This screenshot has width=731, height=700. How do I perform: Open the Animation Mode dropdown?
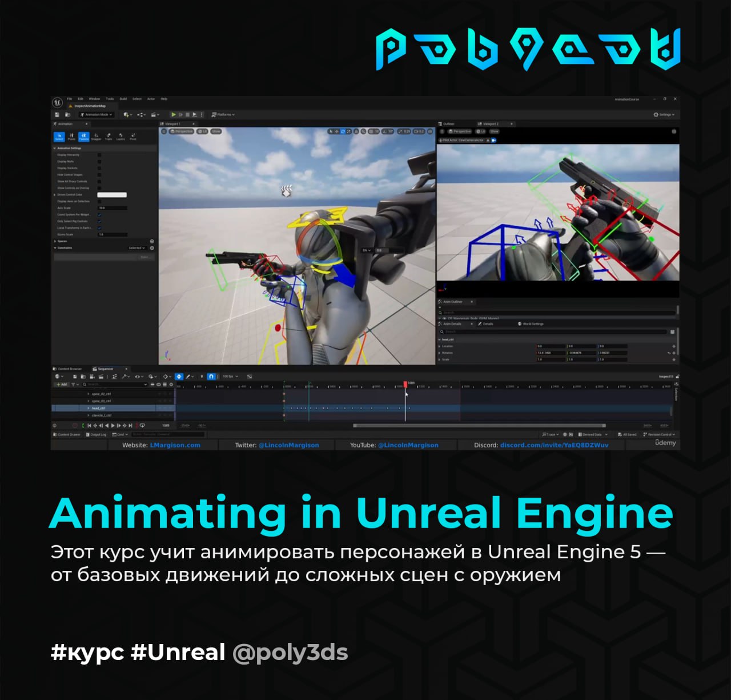click(97, 114)
